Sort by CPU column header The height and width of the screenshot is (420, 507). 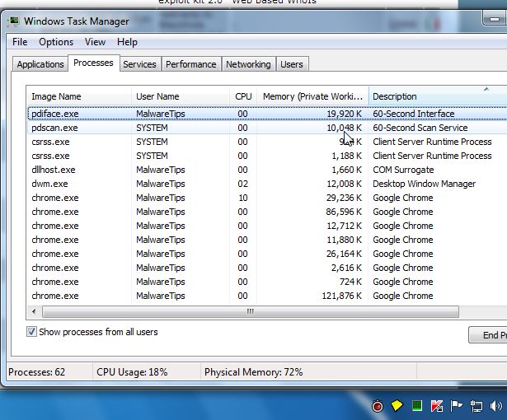(x=243, y=96)
